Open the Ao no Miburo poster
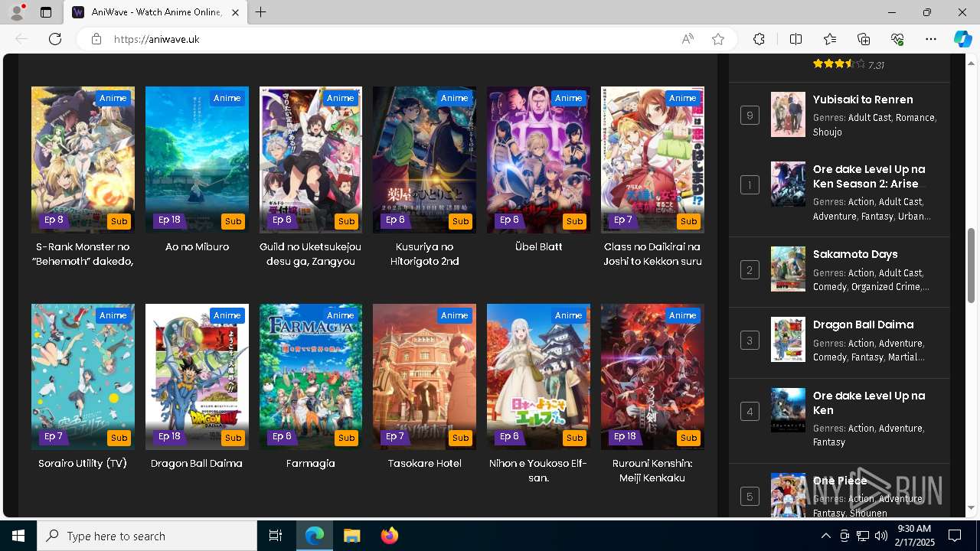 [x=197, y=159]
